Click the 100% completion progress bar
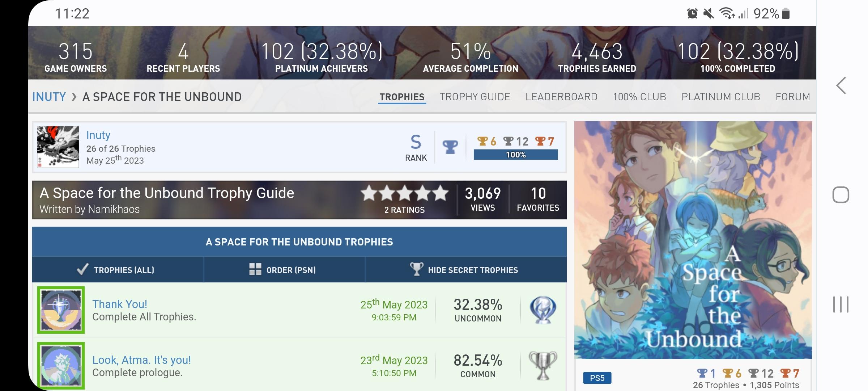This screenshot has height=391, width=868. [516, 155]
